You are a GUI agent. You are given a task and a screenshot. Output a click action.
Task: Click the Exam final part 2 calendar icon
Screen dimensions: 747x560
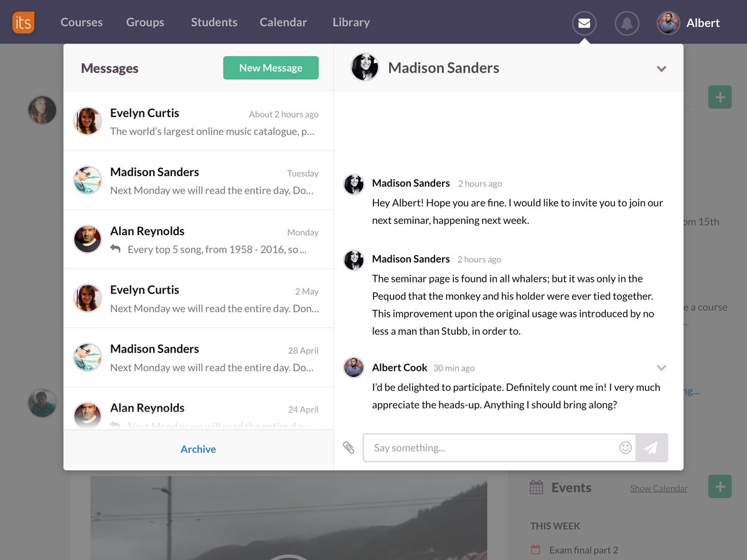[535, 550]
